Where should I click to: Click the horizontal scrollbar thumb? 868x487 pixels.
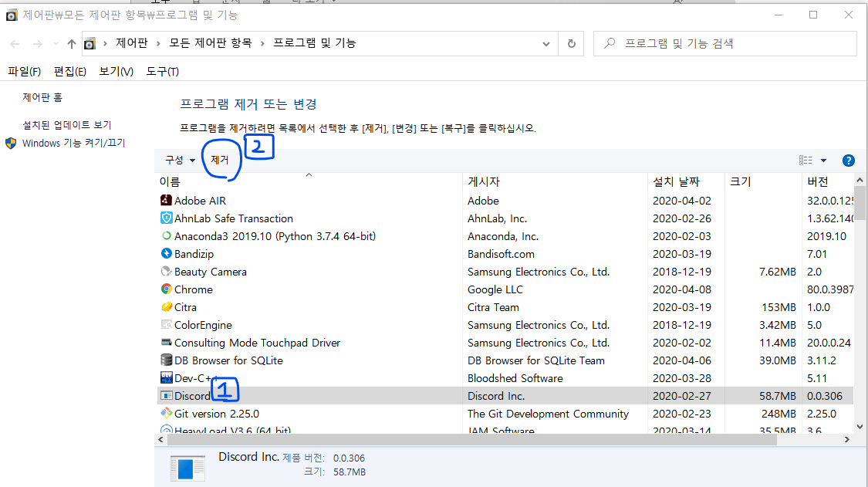(x=471, y=439)
